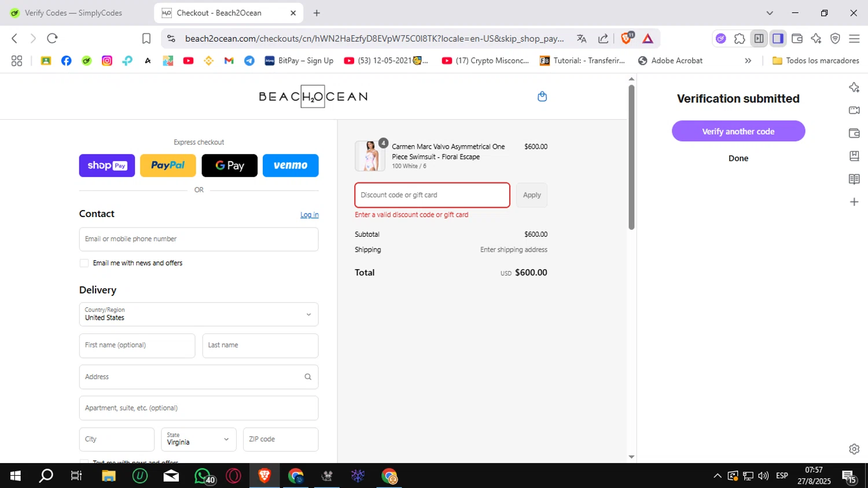Click the browser address bar URL

[374, 39]
